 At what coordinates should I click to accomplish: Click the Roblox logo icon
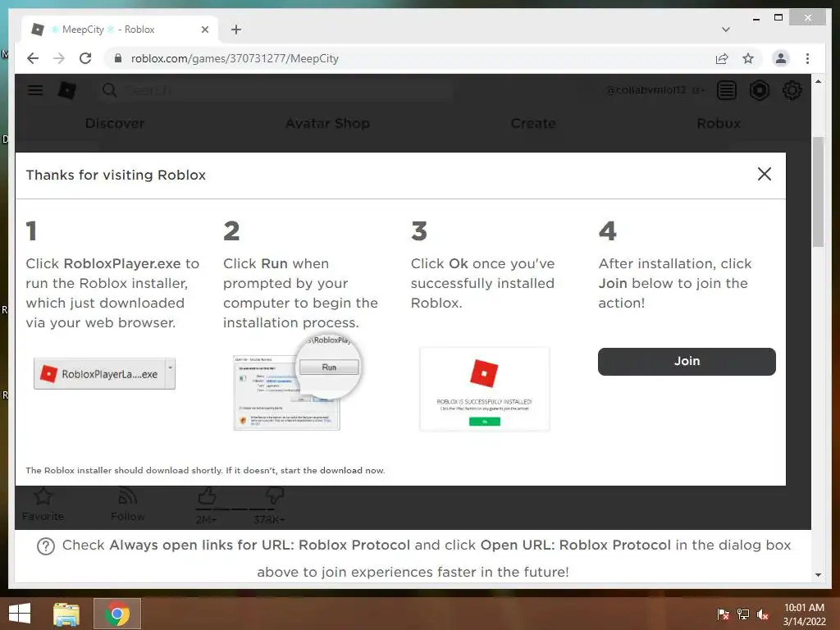(x=67, y=90)
